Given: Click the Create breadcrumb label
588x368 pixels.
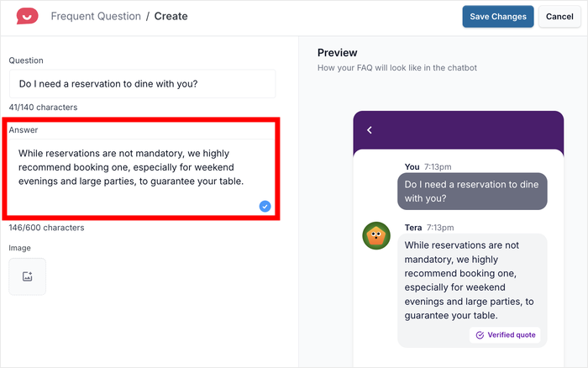Looking at the screenshot, I should pyautogui.click(x=171, y=16).
